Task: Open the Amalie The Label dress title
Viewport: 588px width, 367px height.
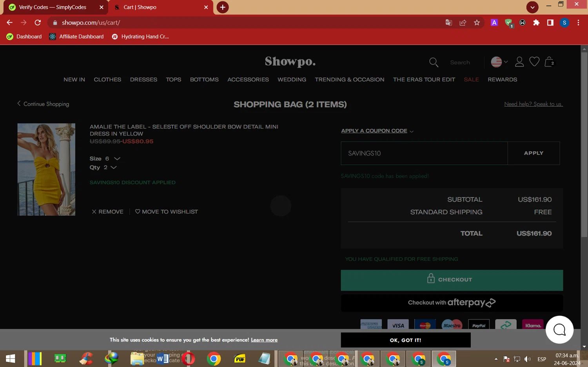Action: (184, 130)
